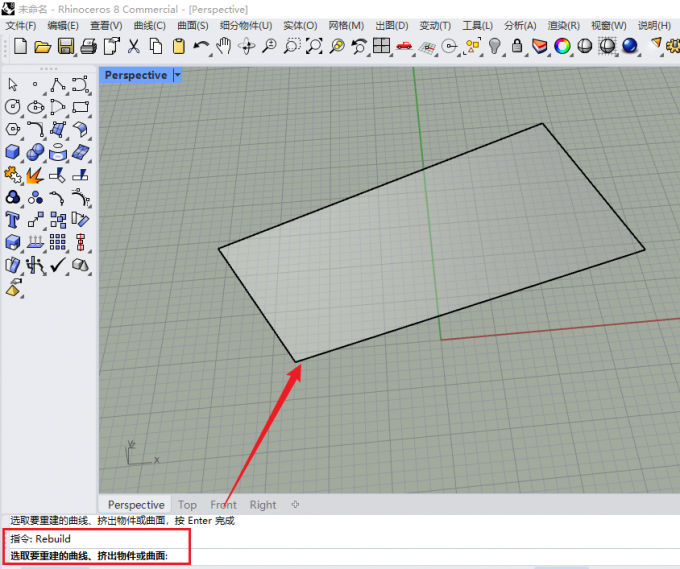This screenshot has height=569, width=680.
Task: Save the model with floppy disk icon
Action: [66, 46]
